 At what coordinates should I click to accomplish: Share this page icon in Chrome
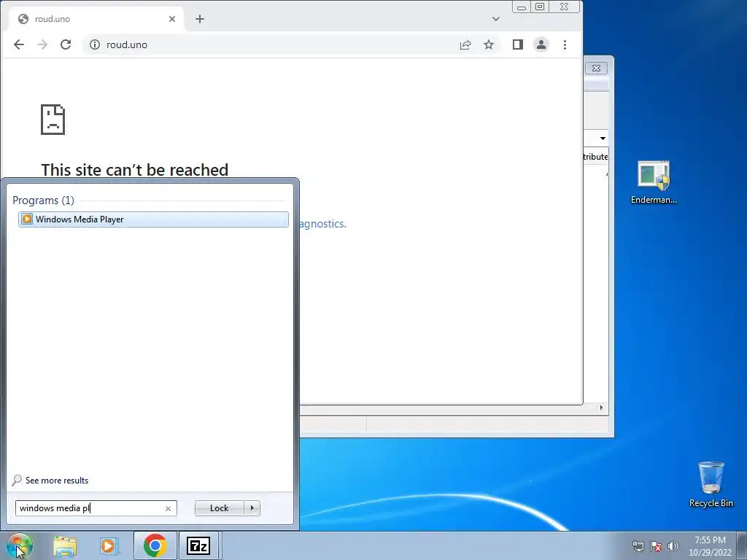point(465,44)
